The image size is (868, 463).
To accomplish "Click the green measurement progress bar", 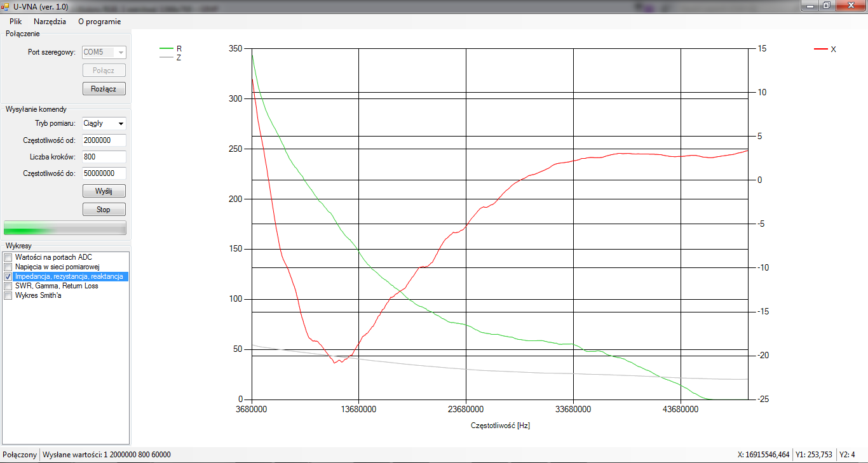I will pyautogui.click(x=65, y=228).
